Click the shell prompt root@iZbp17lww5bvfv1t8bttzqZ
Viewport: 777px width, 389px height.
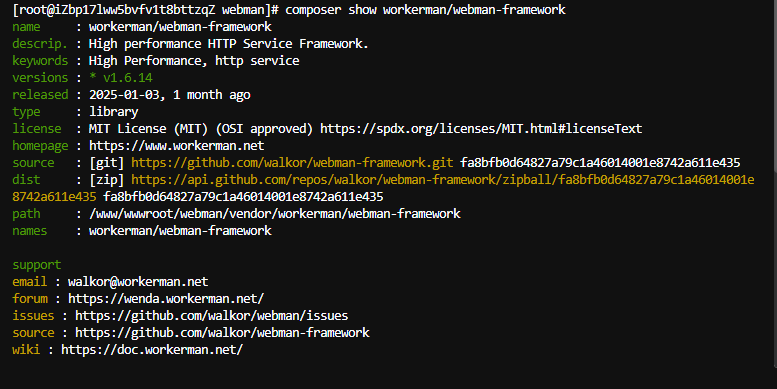(116, 10)
